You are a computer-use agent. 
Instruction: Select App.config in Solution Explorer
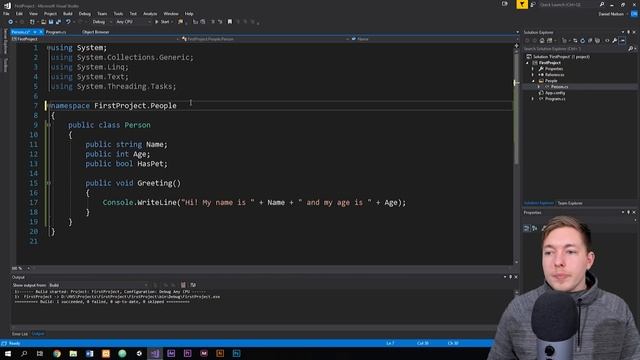coord(555,93)
